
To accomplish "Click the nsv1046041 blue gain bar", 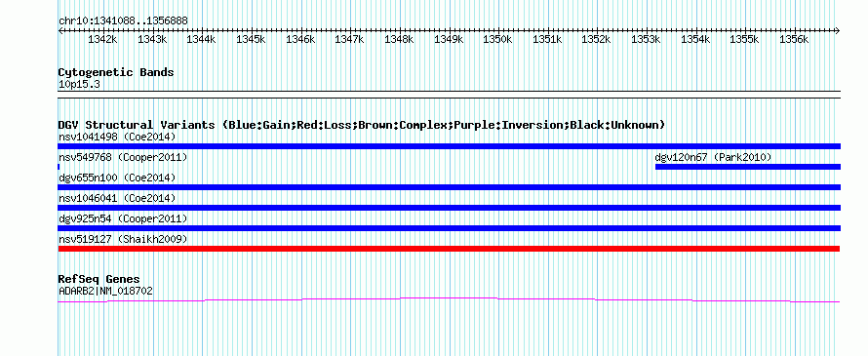I will [x=449, y=208].
